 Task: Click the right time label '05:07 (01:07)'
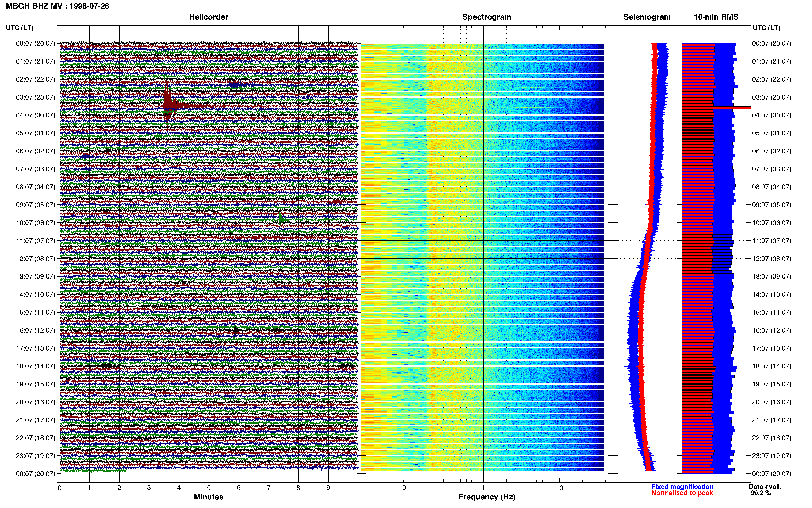(x=772, y=133)
